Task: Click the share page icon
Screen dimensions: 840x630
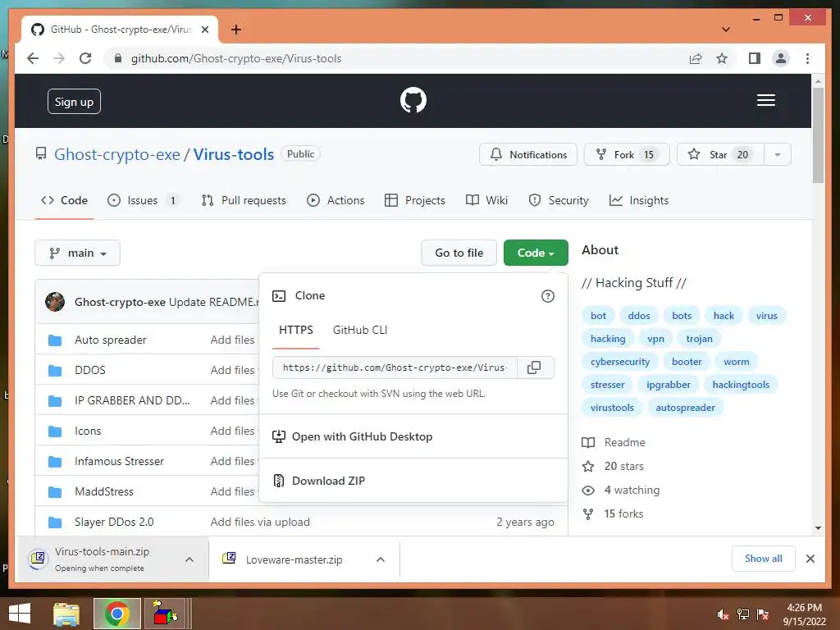Action: [696, 58]
